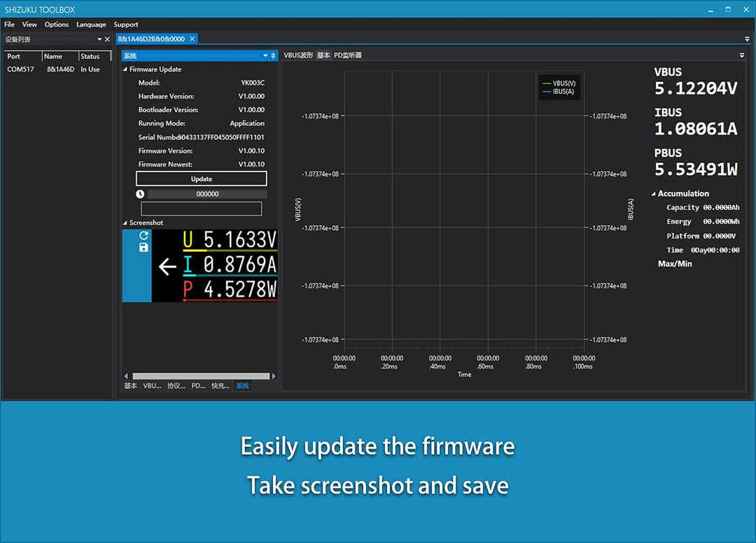Close the 8&1A46D2B&0&0000 tab

coord(192,39)
